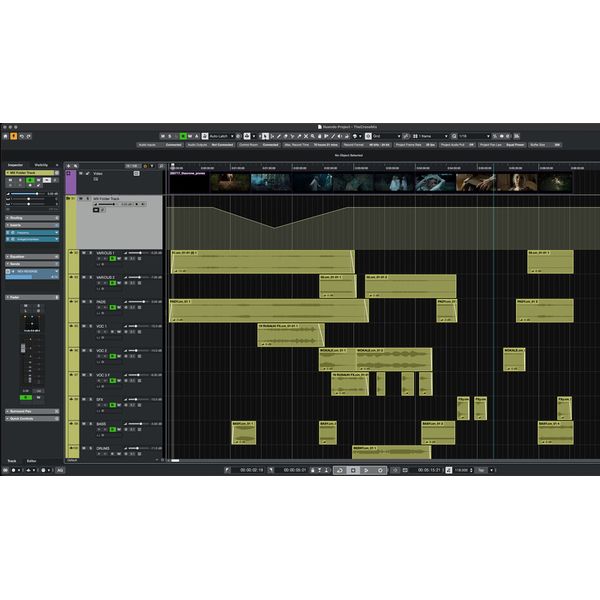The height and width of the screenshot is (600, 600).
Task: Switch to the Visibility tab
Action: 41,164
